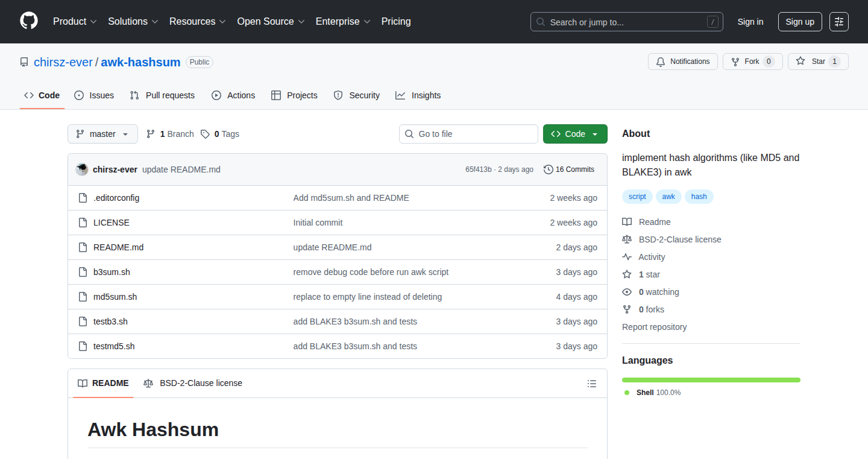Expand the Open Source menu

click(x=271, y=21)
